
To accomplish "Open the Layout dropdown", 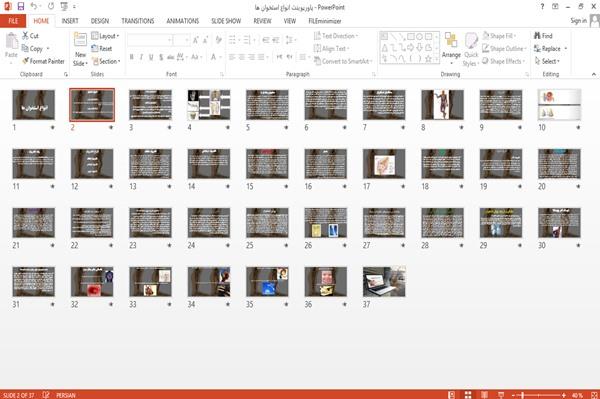I will click(105, 36).
